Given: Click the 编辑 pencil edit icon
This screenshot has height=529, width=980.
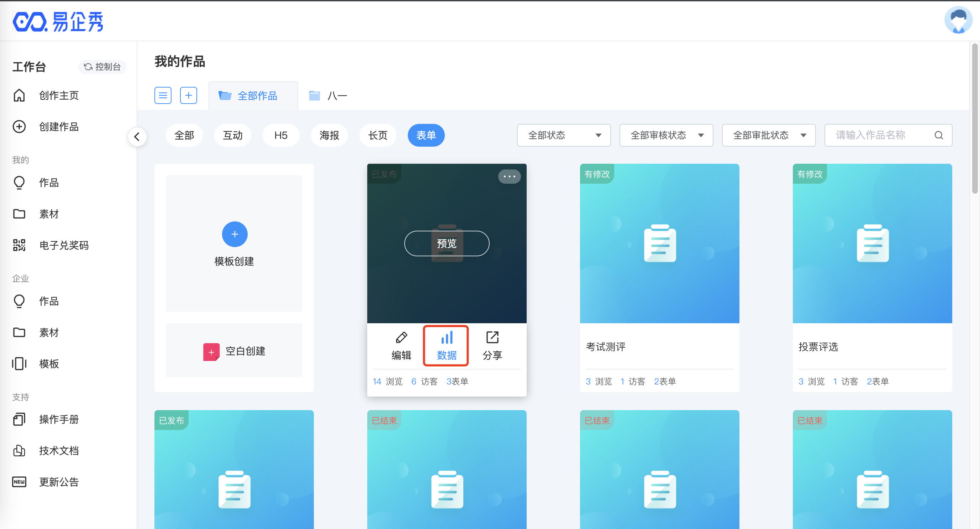Looking at the screenshot, I should 401,337.
